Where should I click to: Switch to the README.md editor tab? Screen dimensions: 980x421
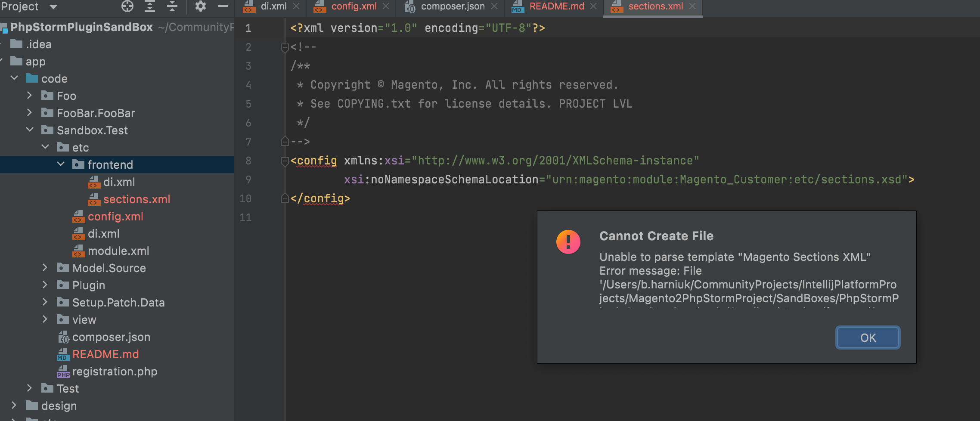[x=557, y=6]
